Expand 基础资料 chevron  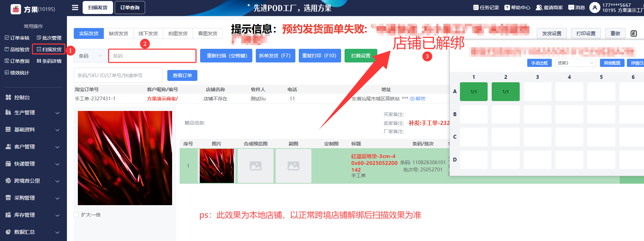click(57, 130)
